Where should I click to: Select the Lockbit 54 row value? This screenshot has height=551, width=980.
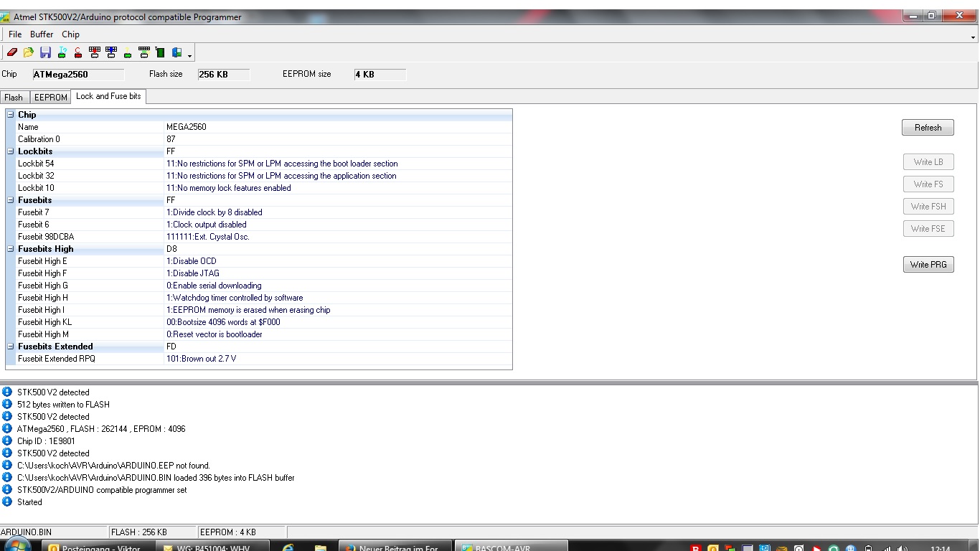point(282,164)
